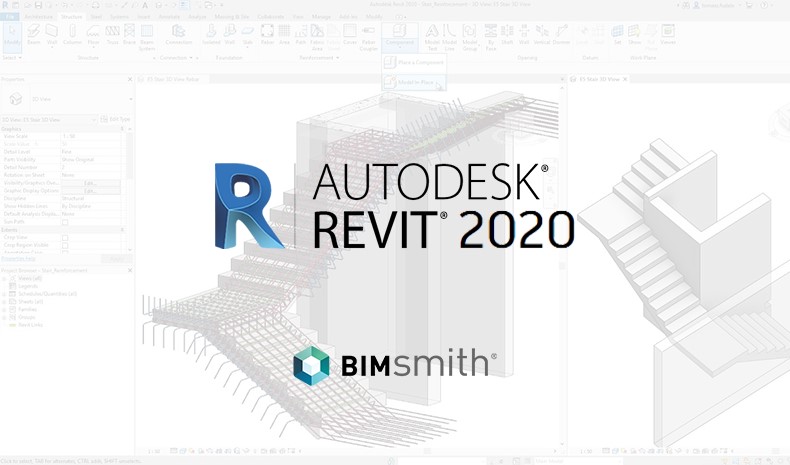Open the Connection tool

point(178,35)
